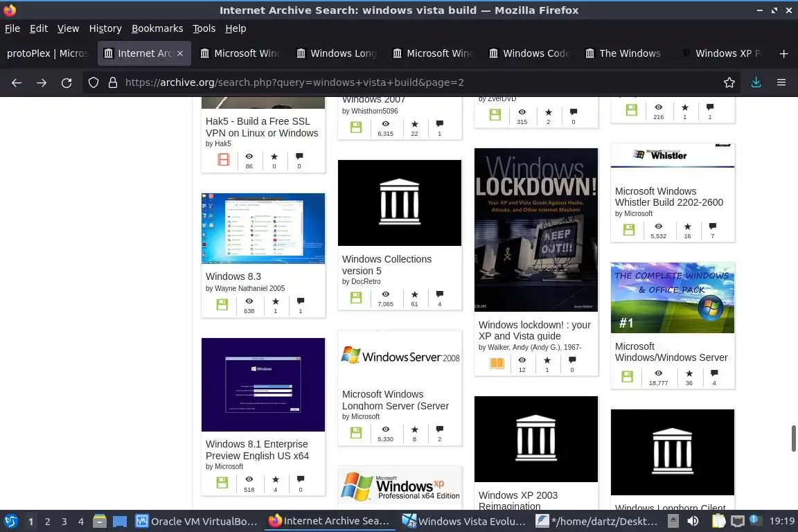
Task: Open the Firefox downloads panel
Action: [x=756, y=82]
